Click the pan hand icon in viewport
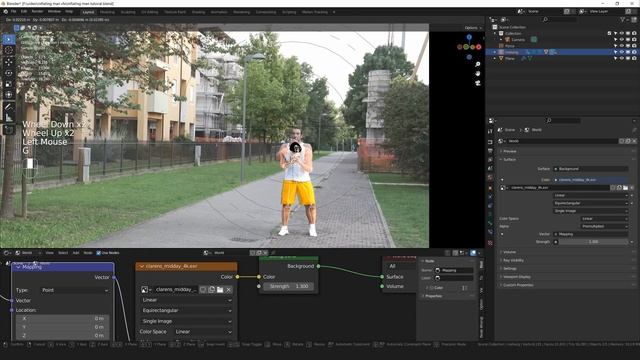Viewport: 640px width, 360px height. pos(478,74)
